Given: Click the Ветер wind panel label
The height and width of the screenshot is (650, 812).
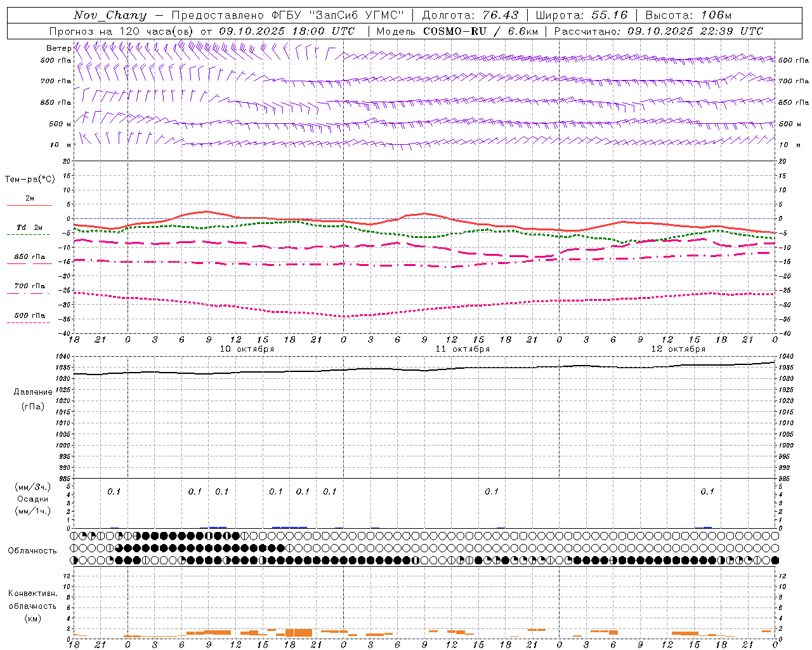Looking at the screenshot, I should (59, 48).
